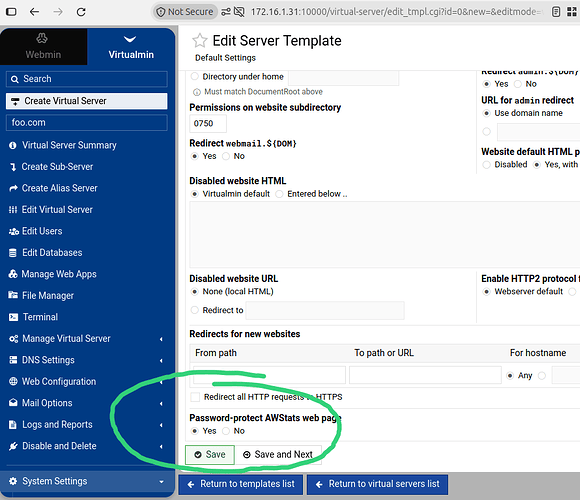The height and width of the screenshot is (500, 580).
Task: Select None (local HTML) radio option
Action: coord(195,292)
